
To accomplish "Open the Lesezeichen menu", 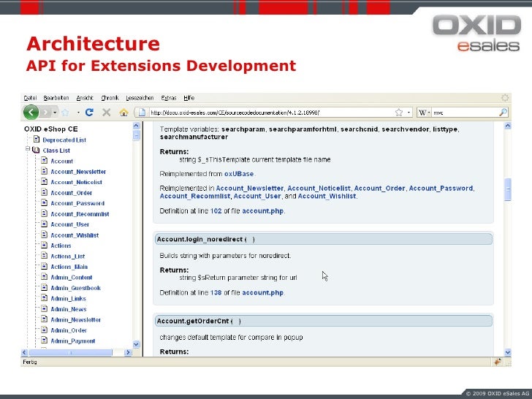I will 140,98.
